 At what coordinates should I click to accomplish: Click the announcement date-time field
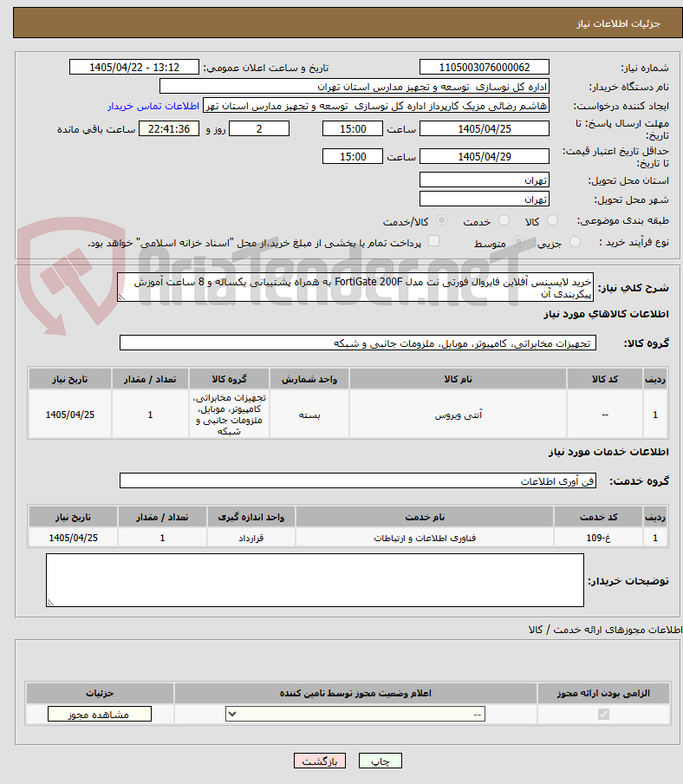coord(133,67)
